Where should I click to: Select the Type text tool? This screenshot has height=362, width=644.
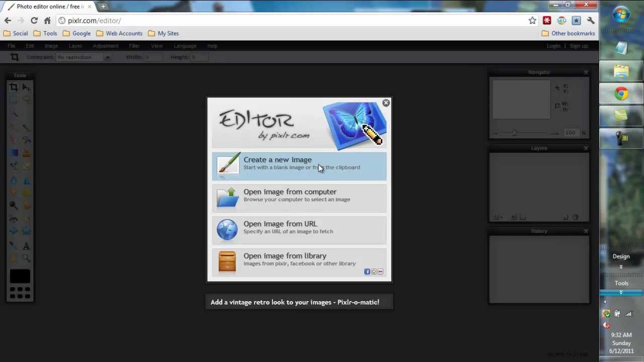tap(26, 246)
